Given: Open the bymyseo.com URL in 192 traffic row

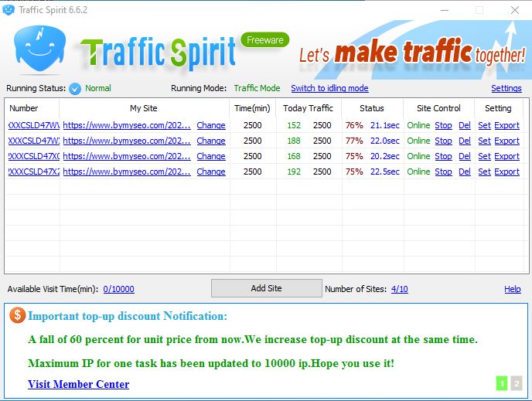Looking at the screenshot, I should click(127, 172).
